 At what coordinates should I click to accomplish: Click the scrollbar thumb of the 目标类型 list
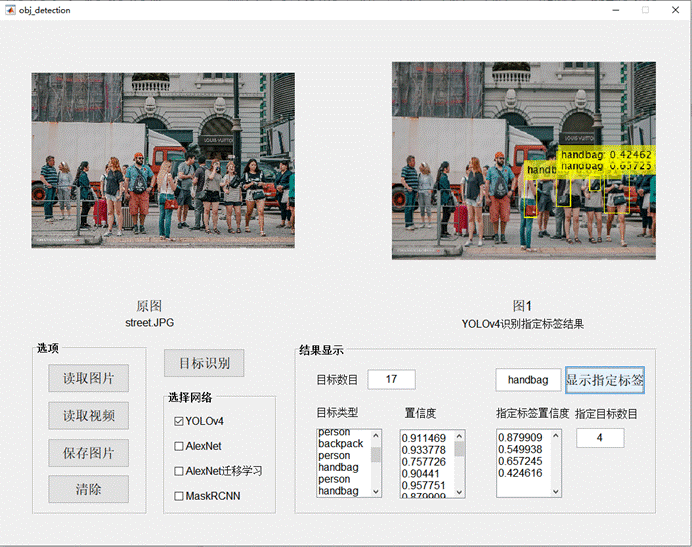click(376, 454)
